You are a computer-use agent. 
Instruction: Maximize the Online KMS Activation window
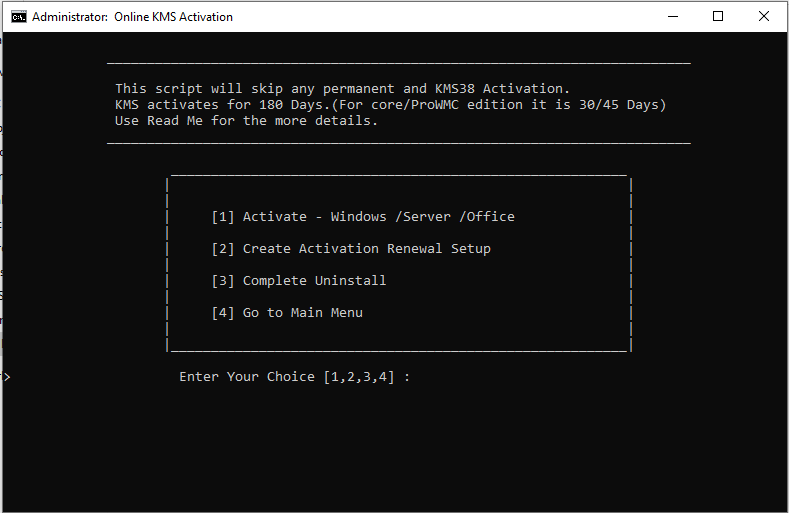718,17
